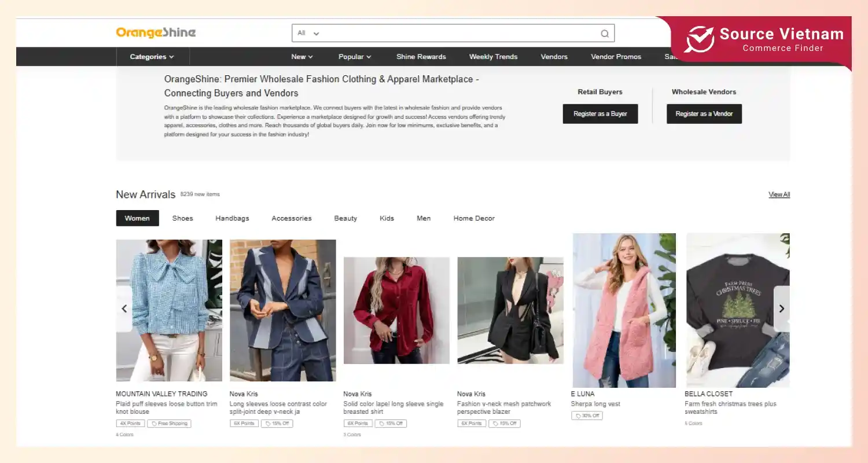Click View All new arrivals link

779,194
